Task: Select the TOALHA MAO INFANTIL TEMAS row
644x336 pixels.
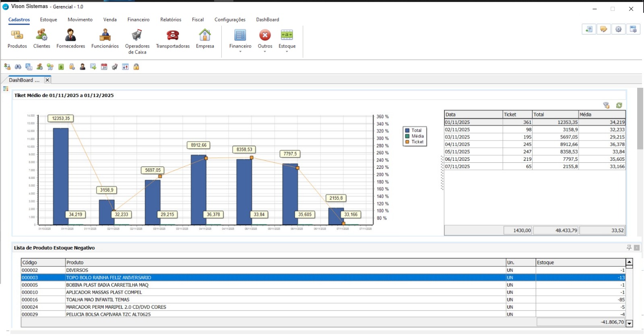Action: [x=98, y=300]
